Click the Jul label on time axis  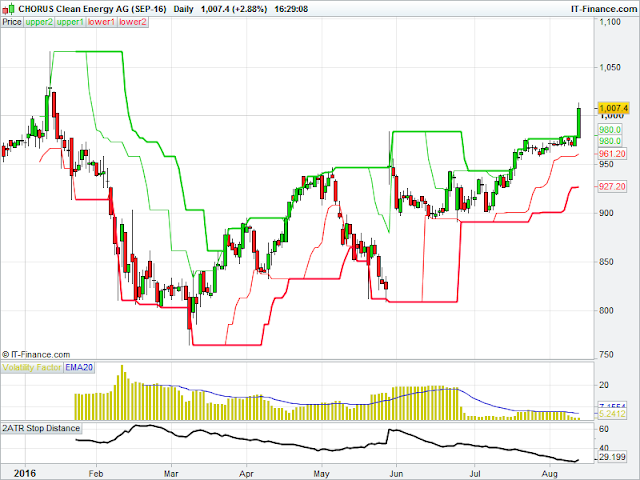point(475,474)
